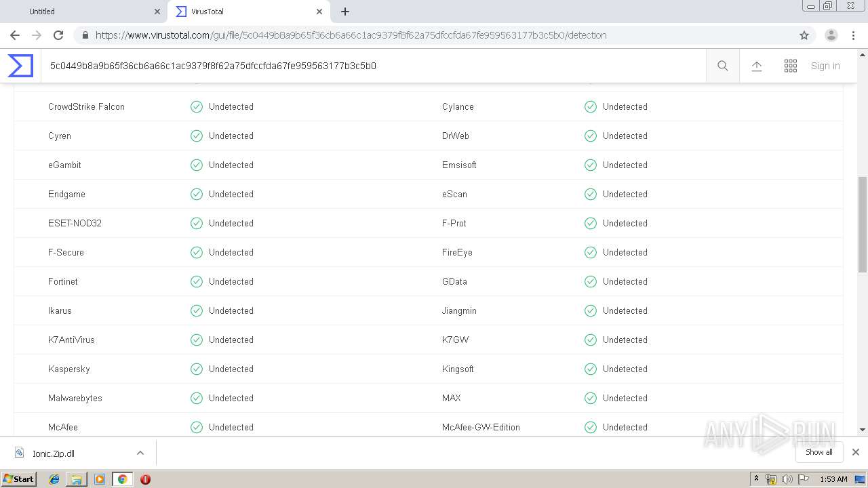
Task: Go back with the browser back arrow
Action: (15, 35)
